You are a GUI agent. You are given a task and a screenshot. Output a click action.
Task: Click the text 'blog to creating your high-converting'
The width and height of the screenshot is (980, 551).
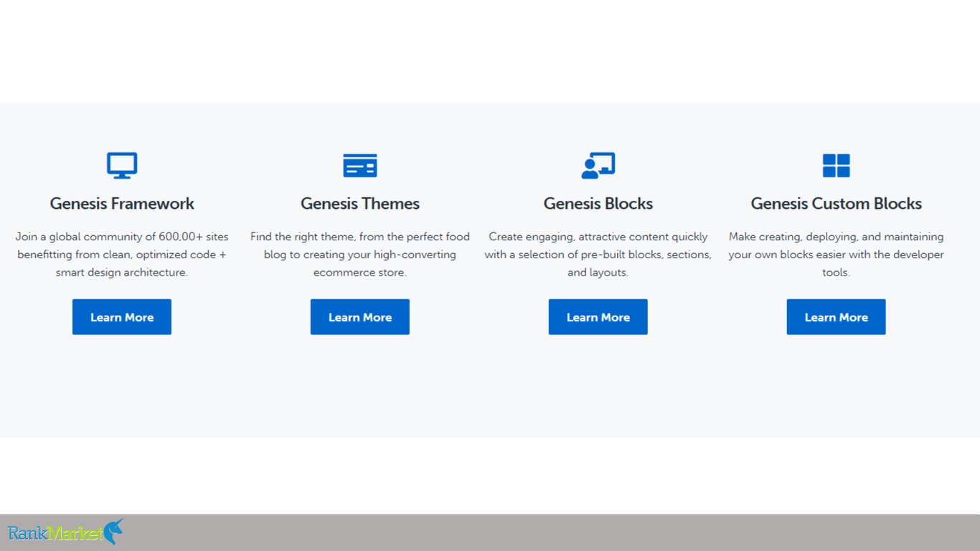click(x=360, y=255)
